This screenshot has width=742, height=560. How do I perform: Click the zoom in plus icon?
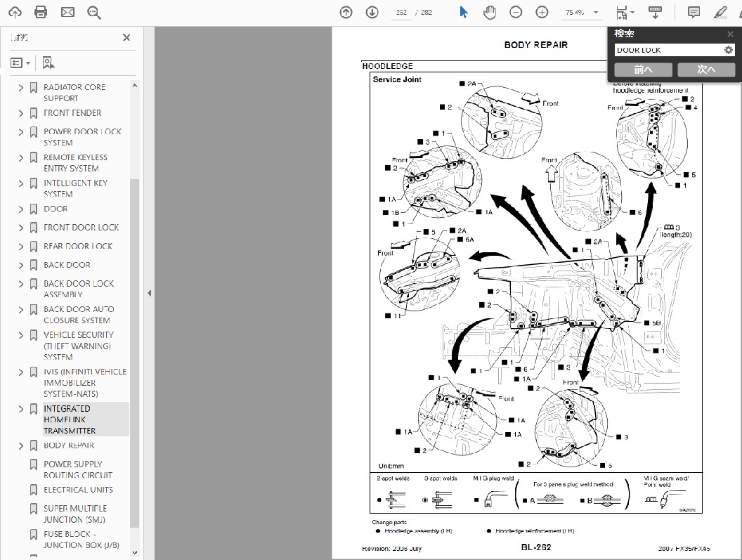click(x=542, y=13)
